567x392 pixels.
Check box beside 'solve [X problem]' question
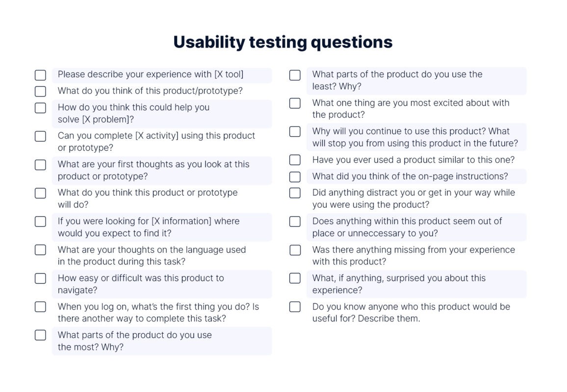pos(40,108)
